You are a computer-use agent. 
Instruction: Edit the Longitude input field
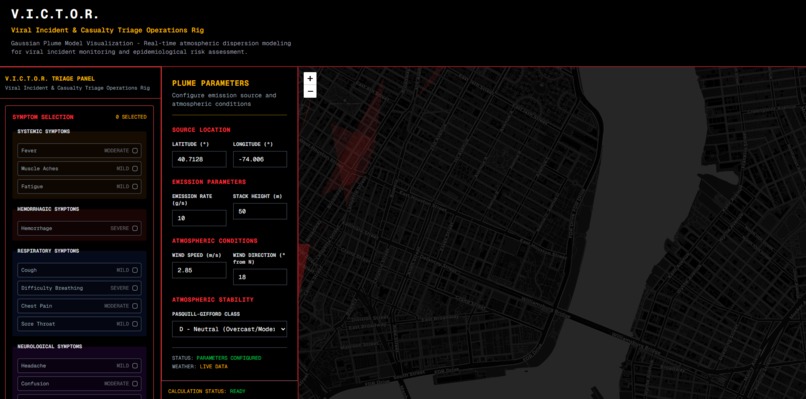260,159
